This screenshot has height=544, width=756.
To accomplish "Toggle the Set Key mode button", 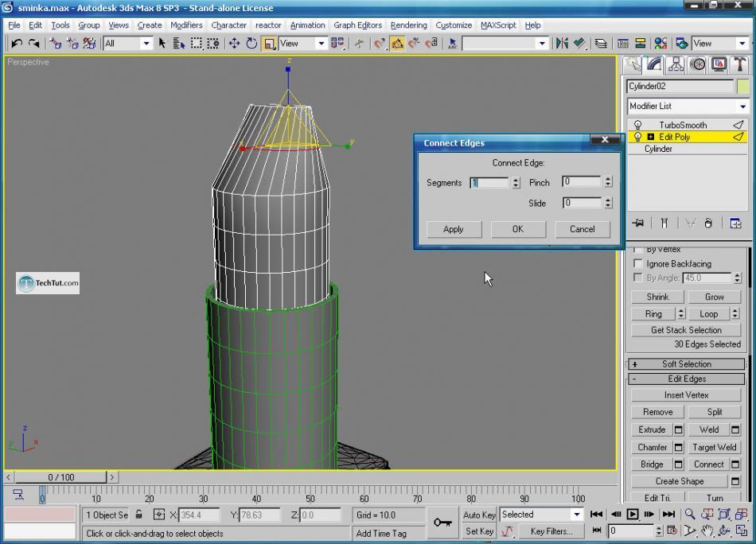I will (x=479, y=531).
